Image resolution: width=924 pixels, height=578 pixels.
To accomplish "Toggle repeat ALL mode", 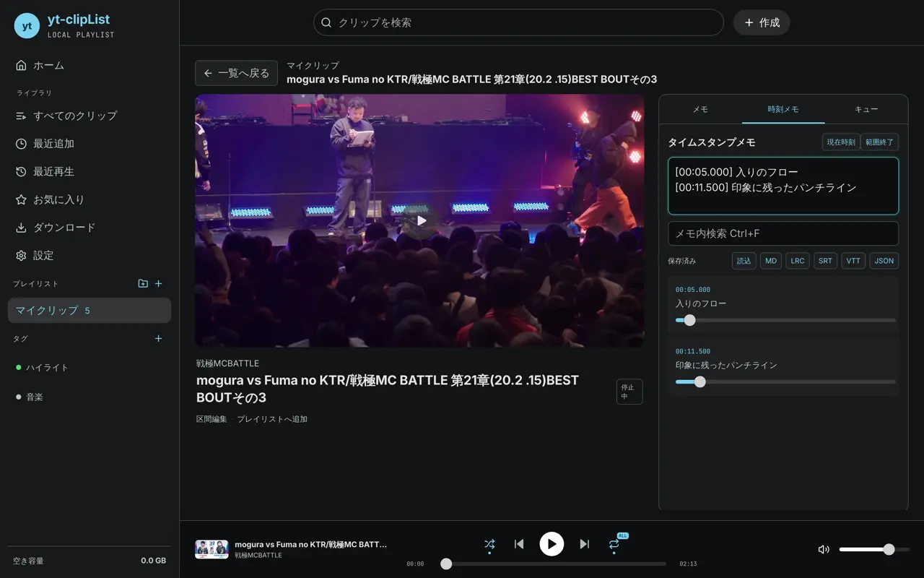I will pyautogui.click(x=614, y=544).
